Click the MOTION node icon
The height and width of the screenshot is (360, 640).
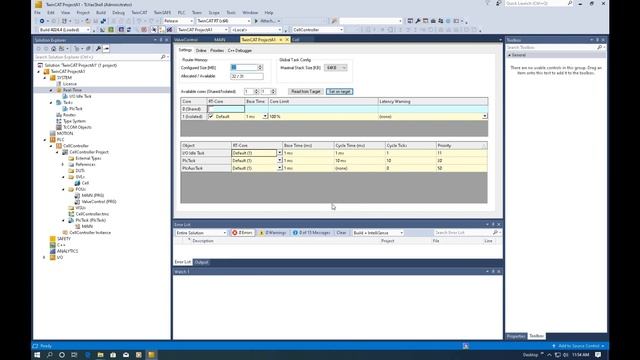(53, 133)
